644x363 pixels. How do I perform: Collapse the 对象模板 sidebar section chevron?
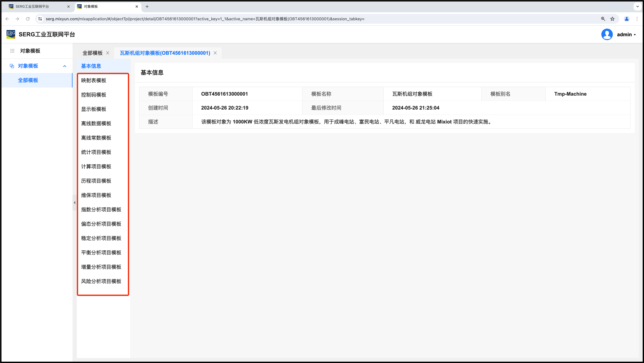pyautogui.click(x=64, y=66)
